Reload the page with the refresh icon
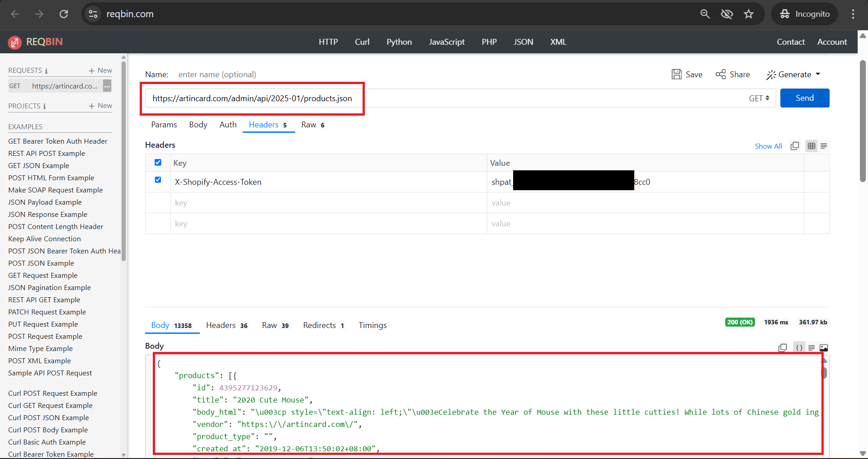 click(x=64, y=14)
